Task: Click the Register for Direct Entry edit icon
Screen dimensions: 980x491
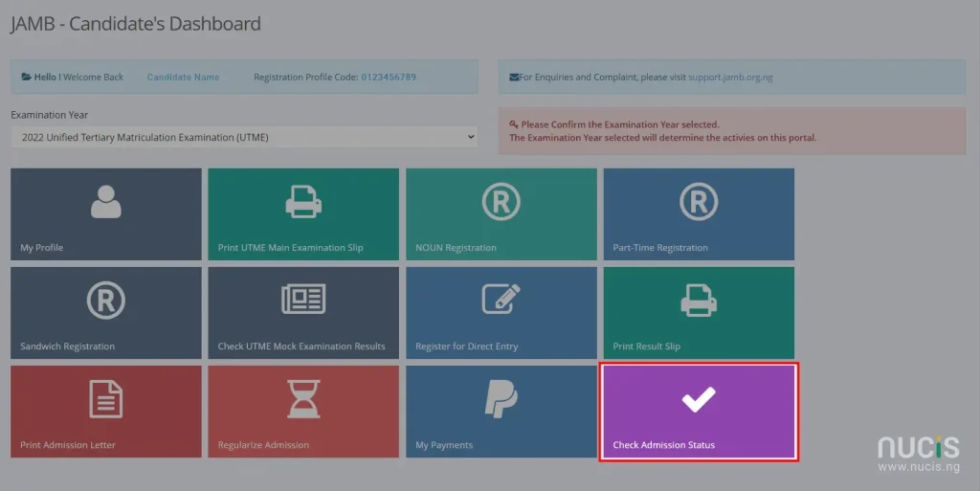Action: 501,299
